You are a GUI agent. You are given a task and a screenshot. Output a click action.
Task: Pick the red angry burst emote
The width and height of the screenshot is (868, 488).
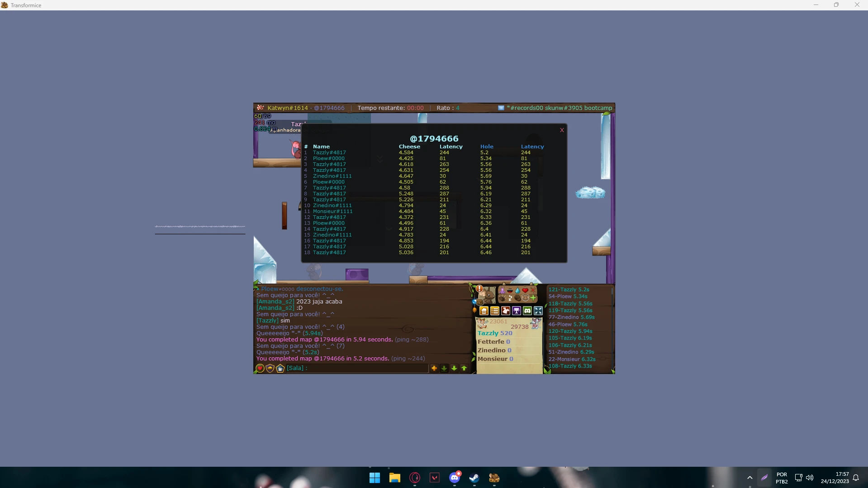[x=533, y=290]
